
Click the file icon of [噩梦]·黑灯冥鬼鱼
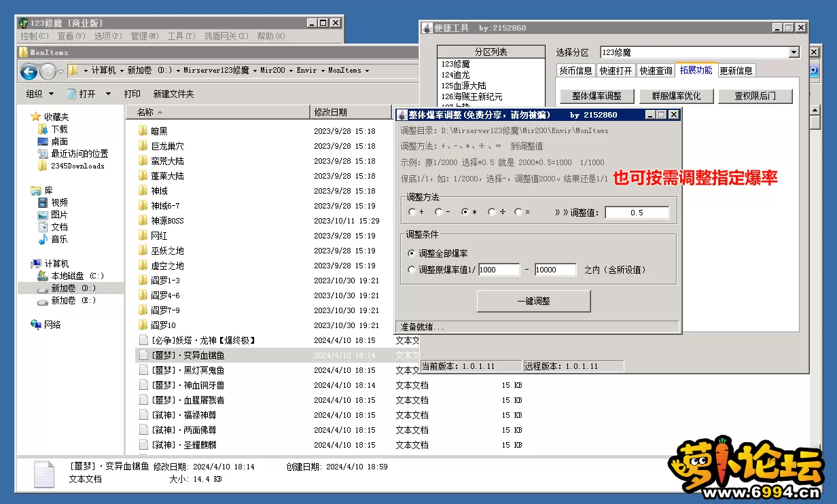(x=143, y=370)
